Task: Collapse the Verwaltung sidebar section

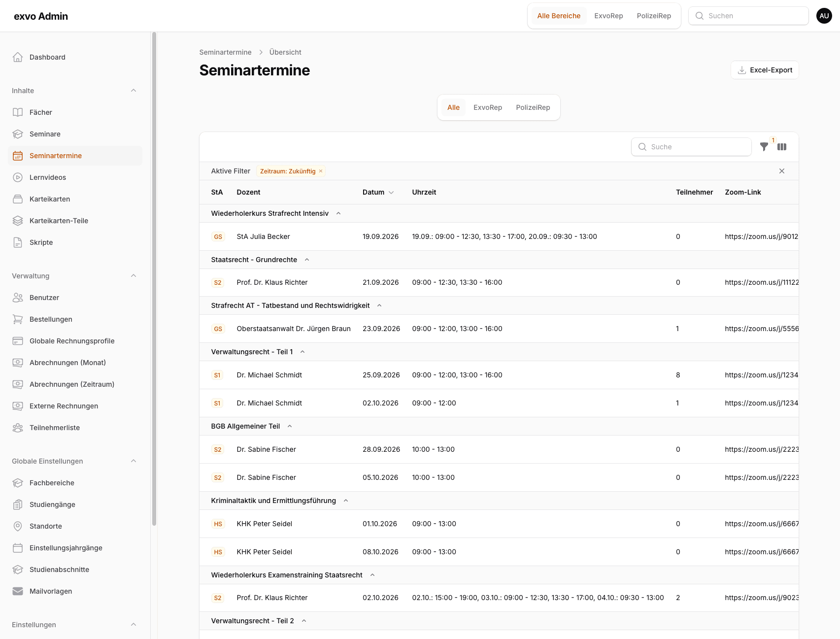Action: click(134, 276)
